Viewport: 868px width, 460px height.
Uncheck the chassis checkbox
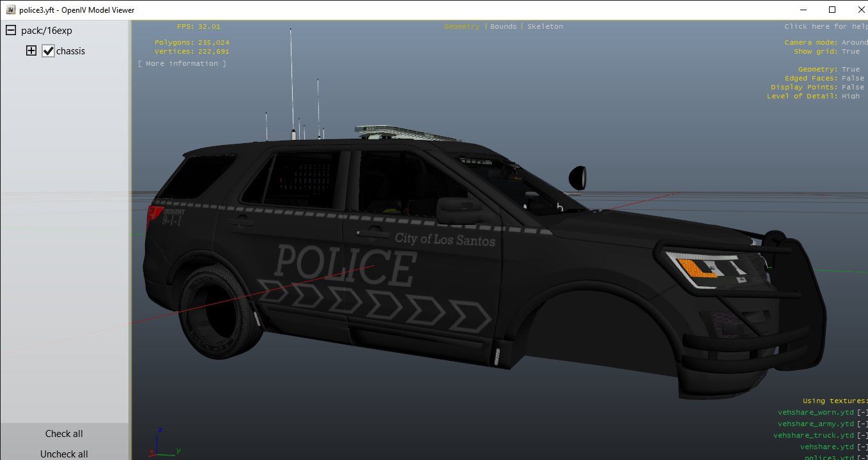pyautogui.click(x=49, y=51)
